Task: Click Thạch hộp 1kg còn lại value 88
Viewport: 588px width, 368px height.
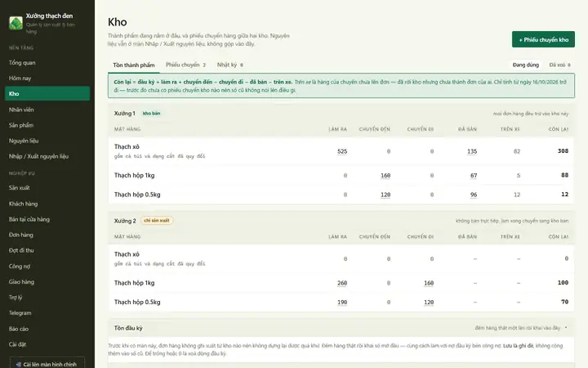Action: point(565,175)
